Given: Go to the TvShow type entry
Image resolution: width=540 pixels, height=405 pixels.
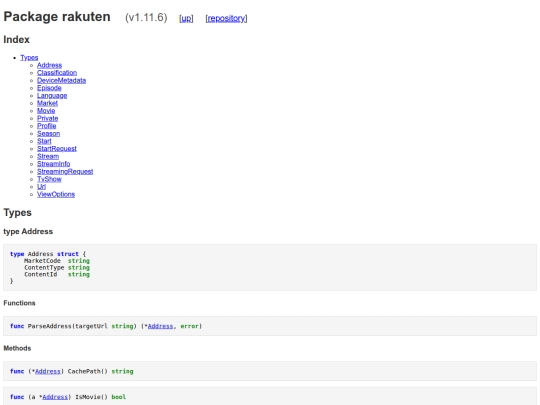Looking at the screenshot, I should [49, 179].
